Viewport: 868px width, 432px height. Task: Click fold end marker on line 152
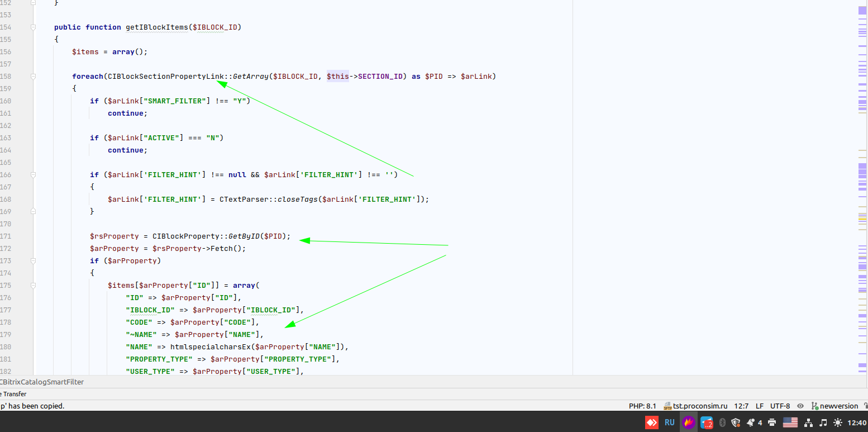(x=34, y=2)
